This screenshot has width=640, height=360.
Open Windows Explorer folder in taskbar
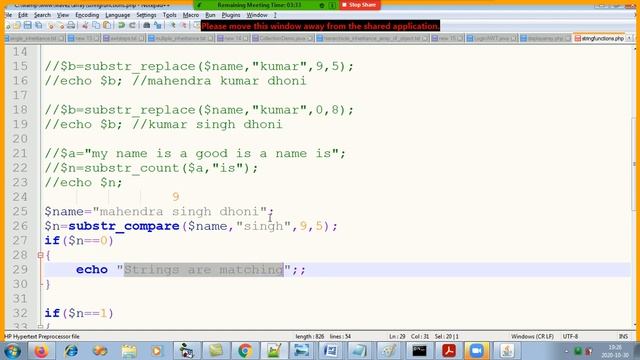(129, 351)
